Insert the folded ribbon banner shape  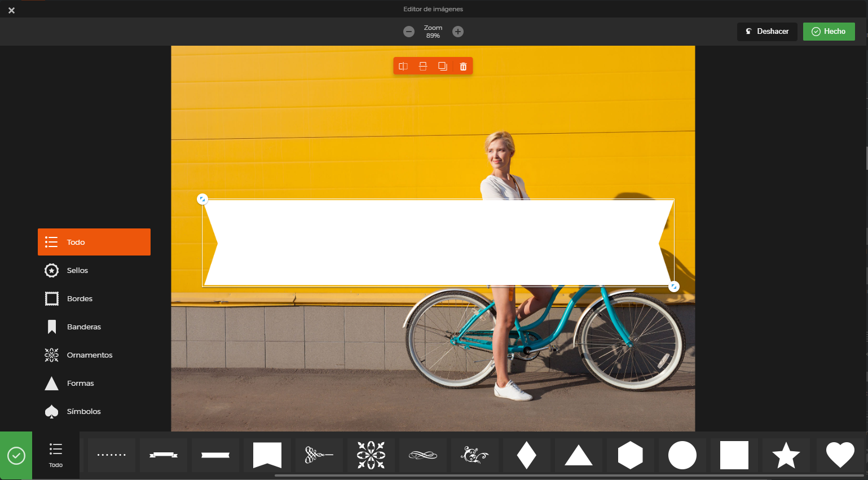pos(164,455)
